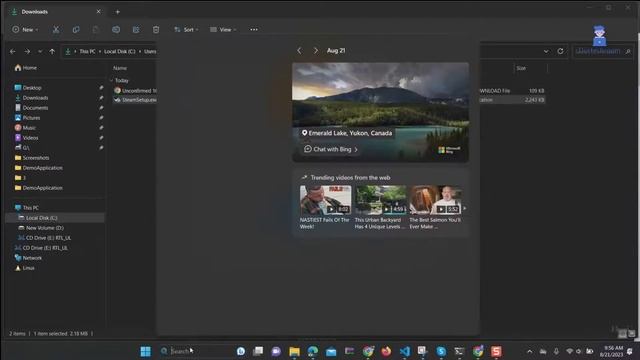Go to previous day in search panel

[299, 51]
